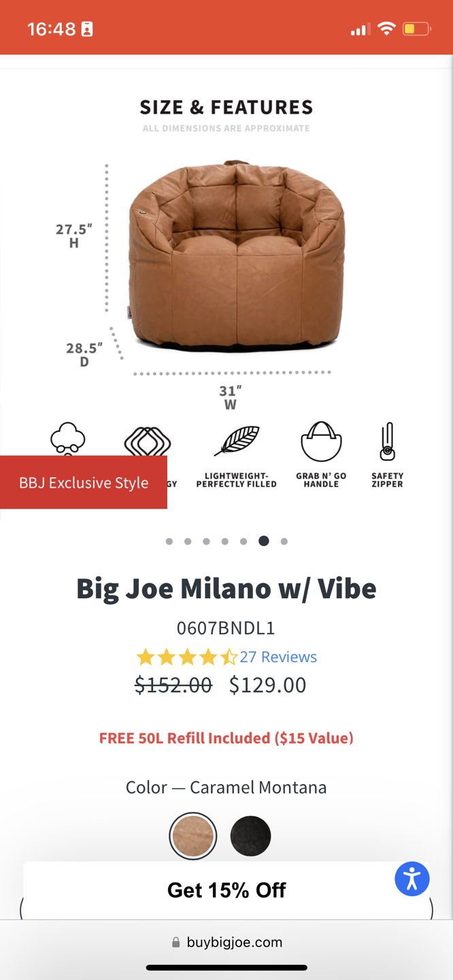Tap the Lightweight-Perfectly Filled feather icon

point(236,441)
